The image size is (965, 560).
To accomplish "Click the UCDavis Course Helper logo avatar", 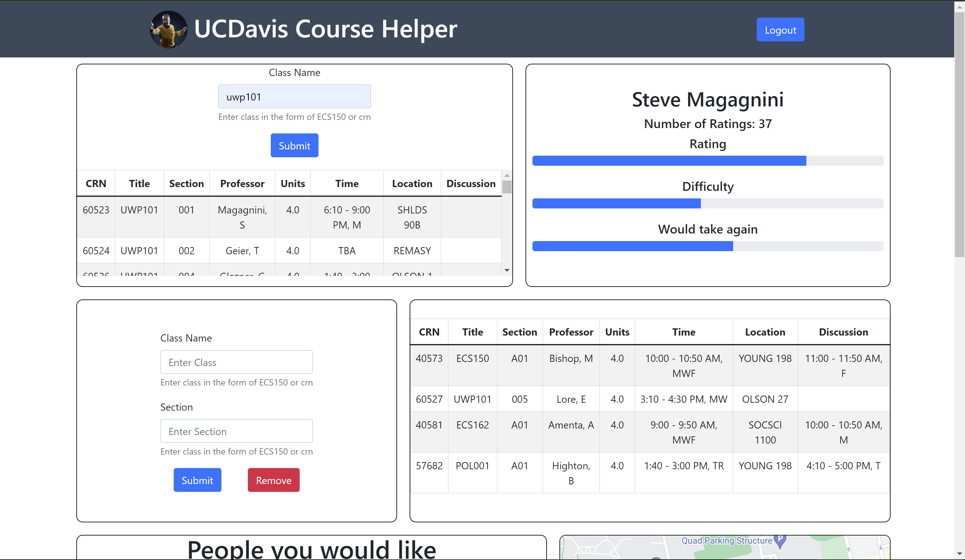I will [x=168, y=29].
